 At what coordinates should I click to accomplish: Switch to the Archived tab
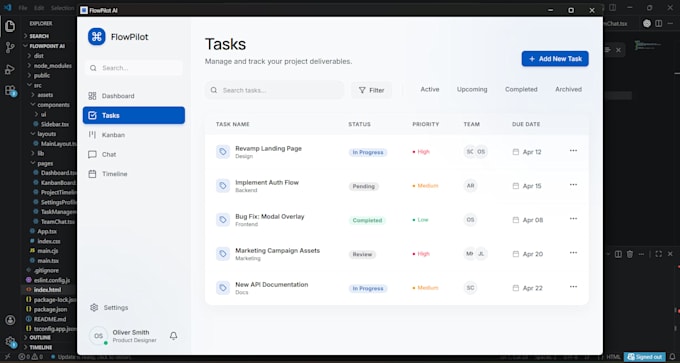(568, 89)
